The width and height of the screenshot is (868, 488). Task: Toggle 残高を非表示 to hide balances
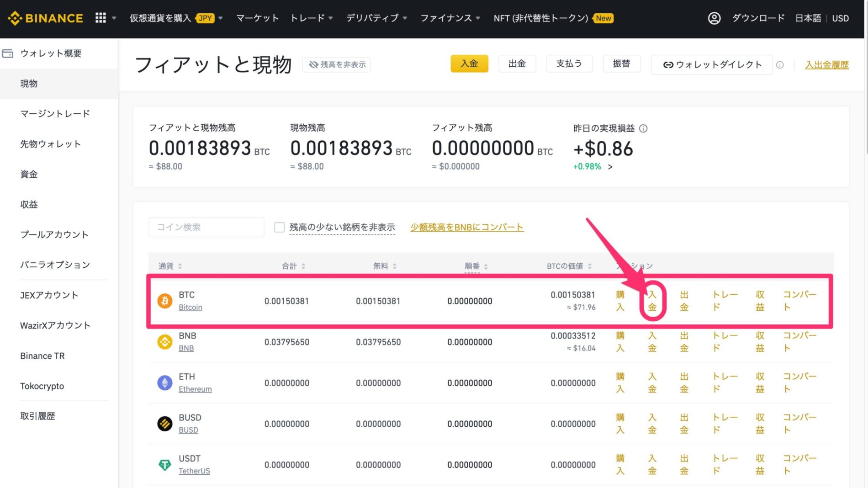[337, 65]
